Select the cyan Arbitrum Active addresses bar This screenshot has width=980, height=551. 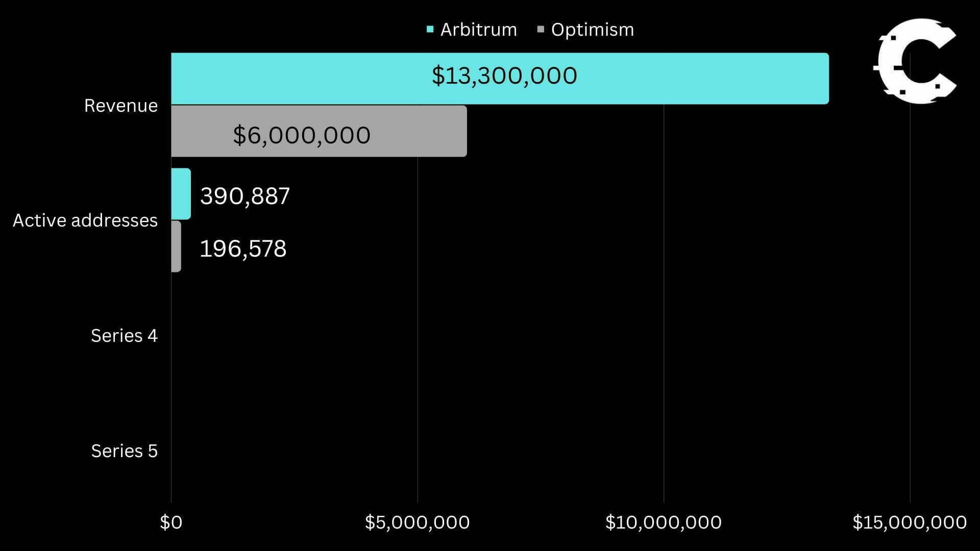tap(181, 194)
